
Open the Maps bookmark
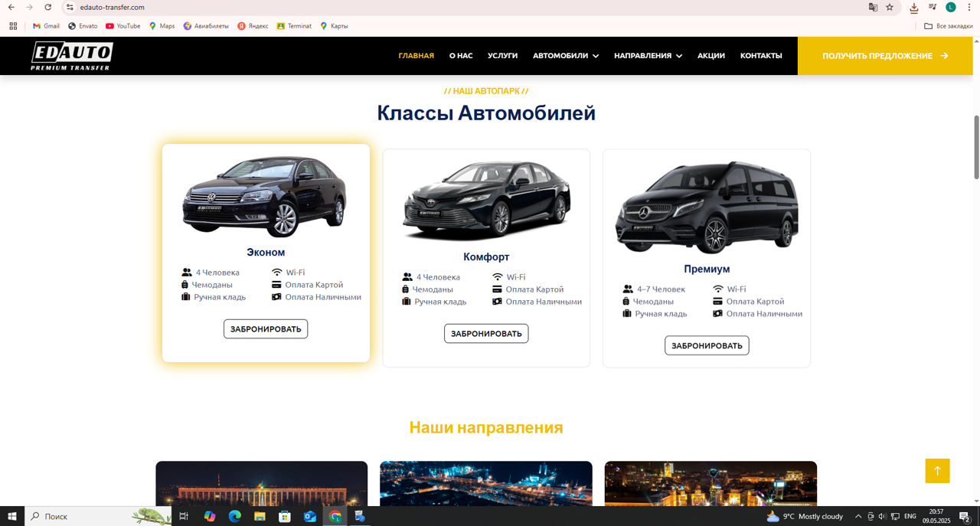coord(162,26)
